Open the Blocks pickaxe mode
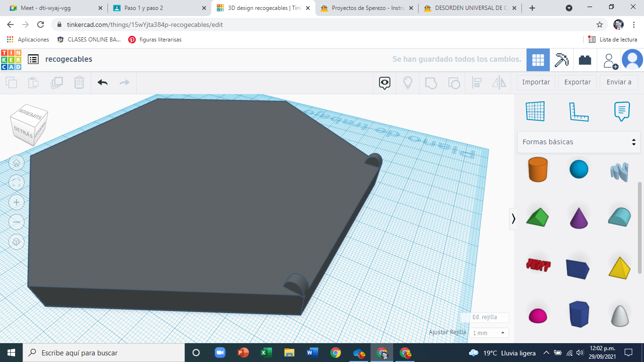644x362 pixels. (x=561, y=60)
